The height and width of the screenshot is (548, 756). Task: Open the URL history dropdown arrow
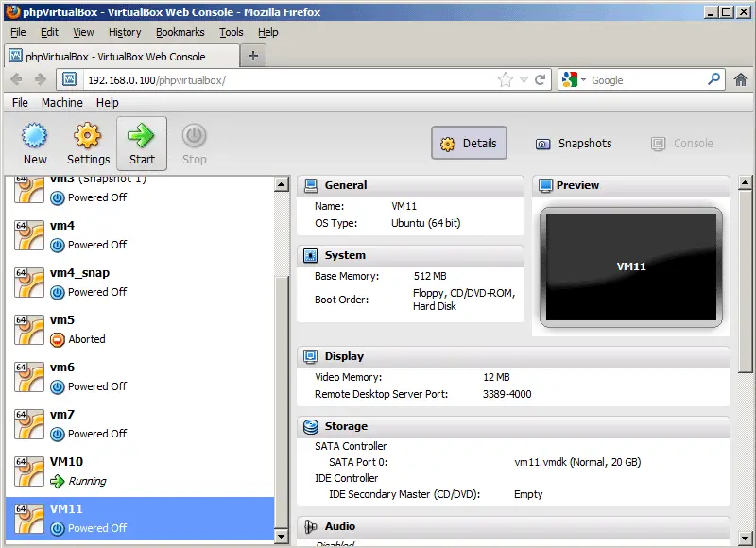click(524, 80)
